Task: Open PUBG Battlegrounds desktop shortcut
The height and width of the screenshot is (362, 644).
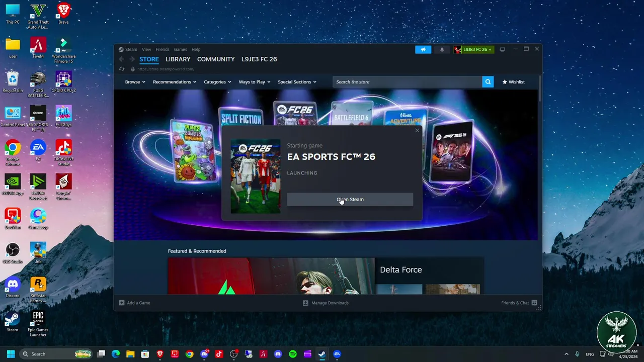Action: pyautogui.click(x=38, y=84)
